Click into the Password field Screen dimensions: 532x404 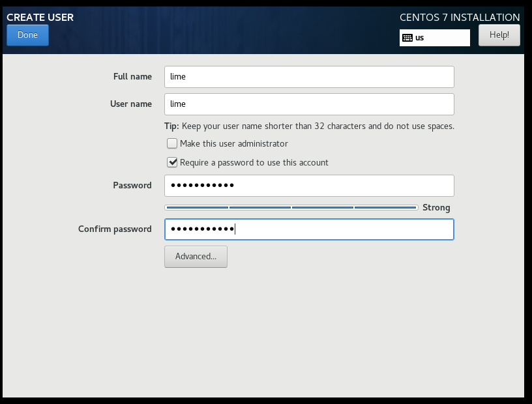(x=309, y=186)
